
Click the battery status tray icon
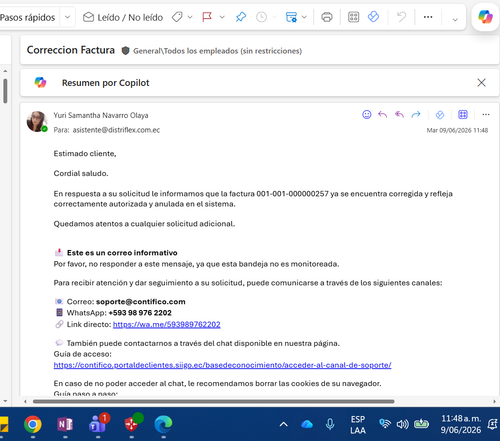tap(421, 424)
